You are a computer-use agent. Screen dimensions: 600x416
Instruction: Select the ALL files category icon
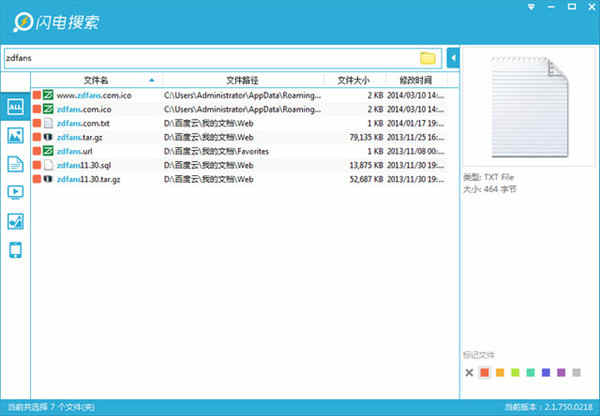point(15,106)
